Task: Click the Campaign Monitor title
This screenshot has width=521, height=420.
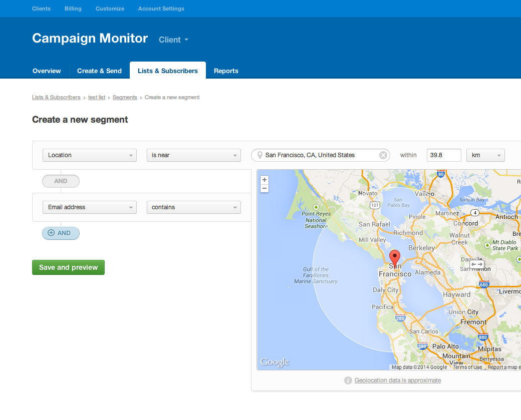Action: [x=90, y=38]
